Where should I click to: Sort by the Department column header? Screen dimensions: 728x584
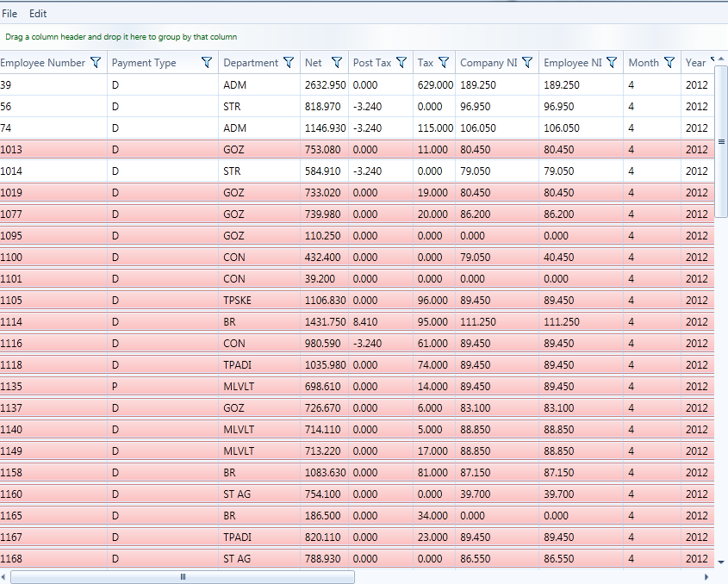[250, 63]
